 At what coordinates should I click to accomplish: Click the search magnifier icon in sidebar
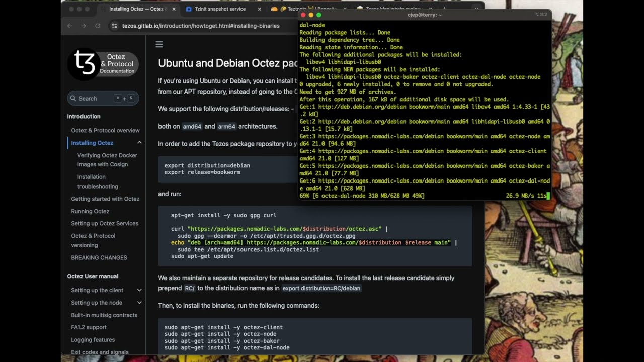[73, 99]
